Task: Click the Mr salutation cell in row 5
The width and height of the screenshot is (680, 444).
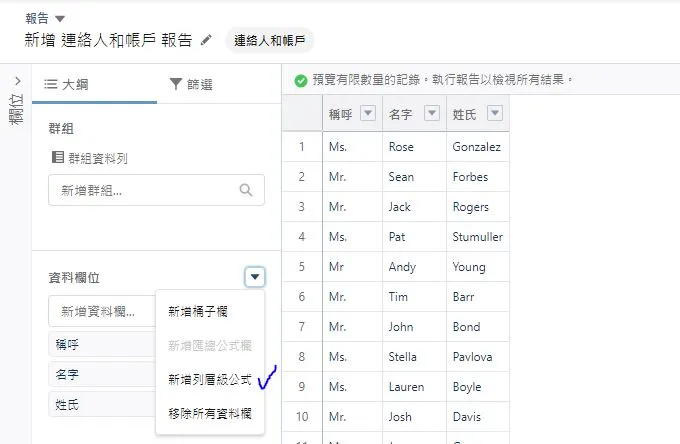Action: [x=353, y=267]
